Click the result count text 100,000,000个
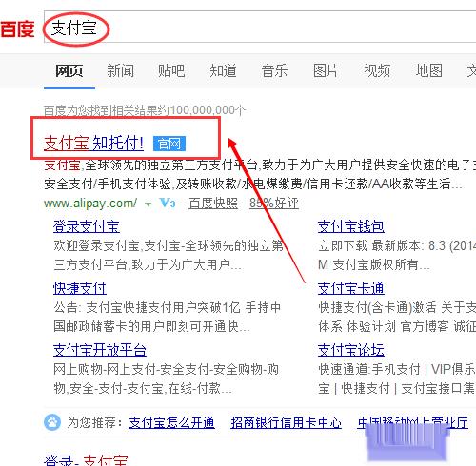This screenshot has height=466, width=476. [208, 110]
